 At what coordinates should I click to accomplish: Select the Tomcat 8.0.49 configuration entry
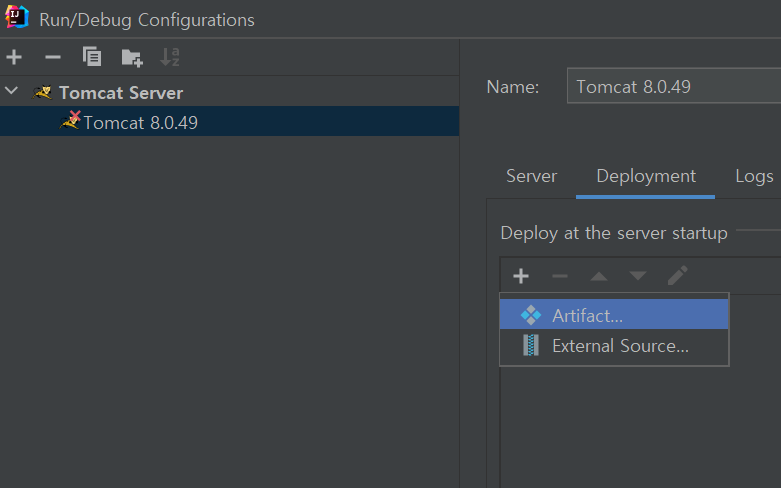[x=229, y=122]
